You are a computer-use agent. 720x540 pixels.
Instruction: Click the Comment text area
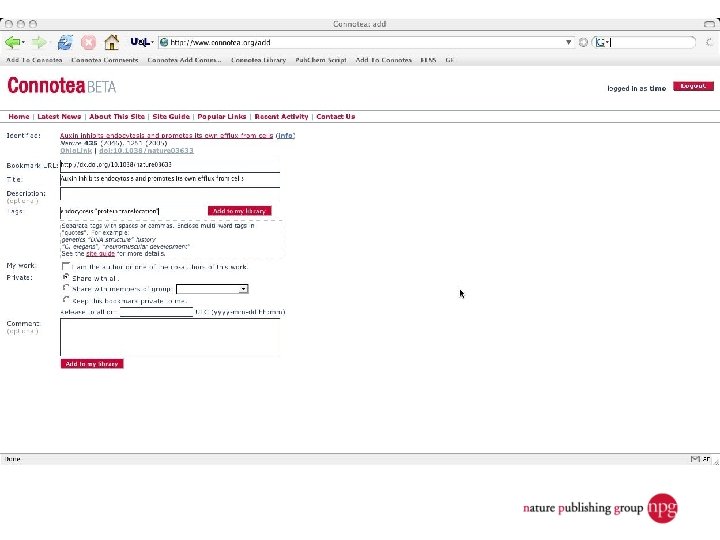click(170, 337)
